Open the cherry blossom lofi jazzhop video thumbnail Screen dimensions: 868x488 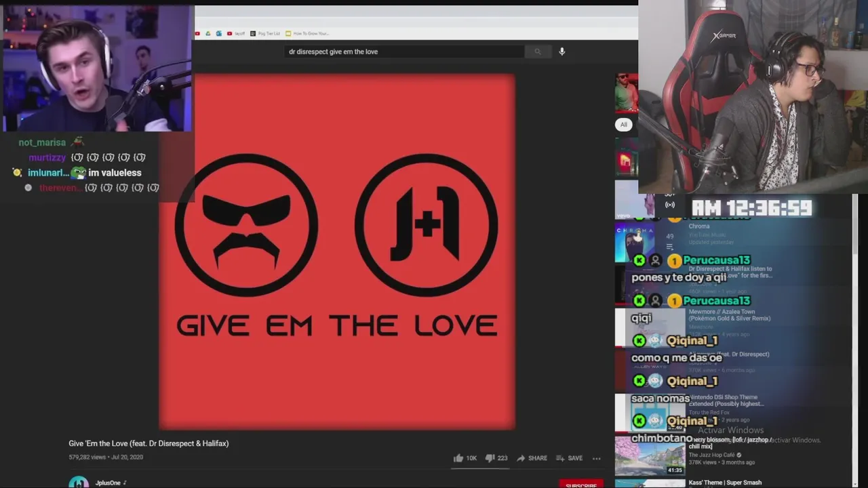coord(650,455)
